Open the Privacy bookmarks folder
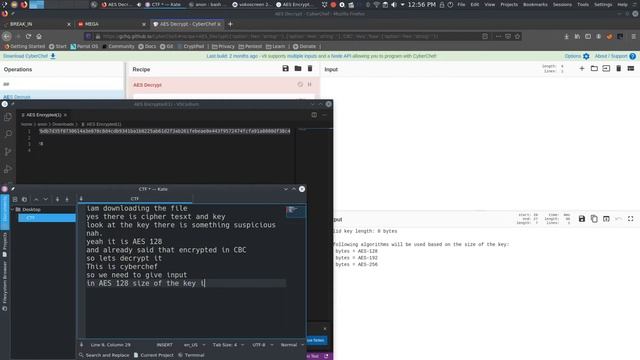640x360 pixels. (x=223, y=47)
